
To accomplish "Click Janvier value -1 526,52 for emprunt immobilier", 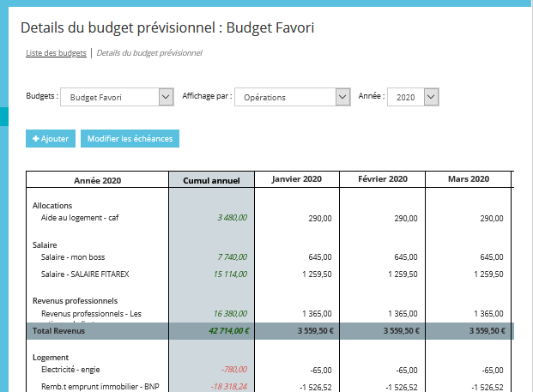I will tap(316, 387).
